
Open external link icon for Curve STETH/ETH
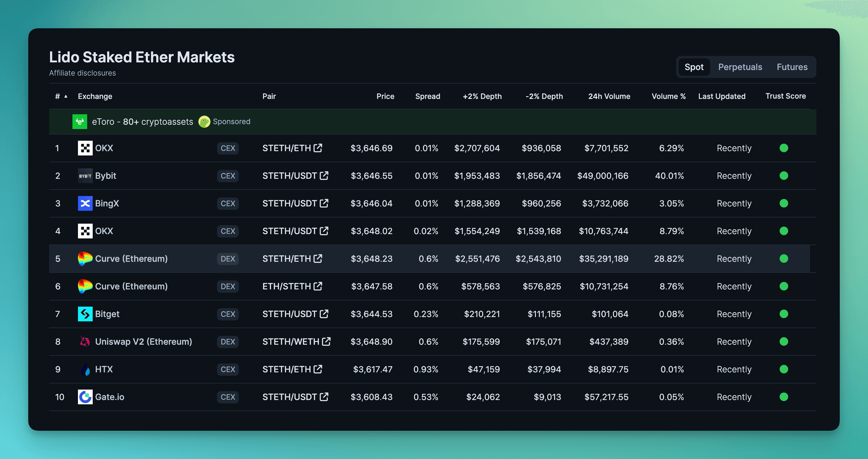[318, 258]
